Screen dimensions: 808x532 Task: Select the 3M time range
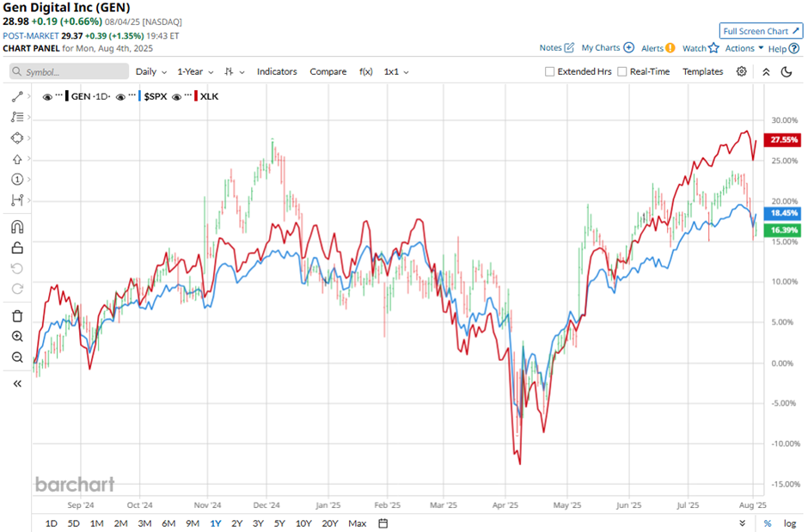144,523
